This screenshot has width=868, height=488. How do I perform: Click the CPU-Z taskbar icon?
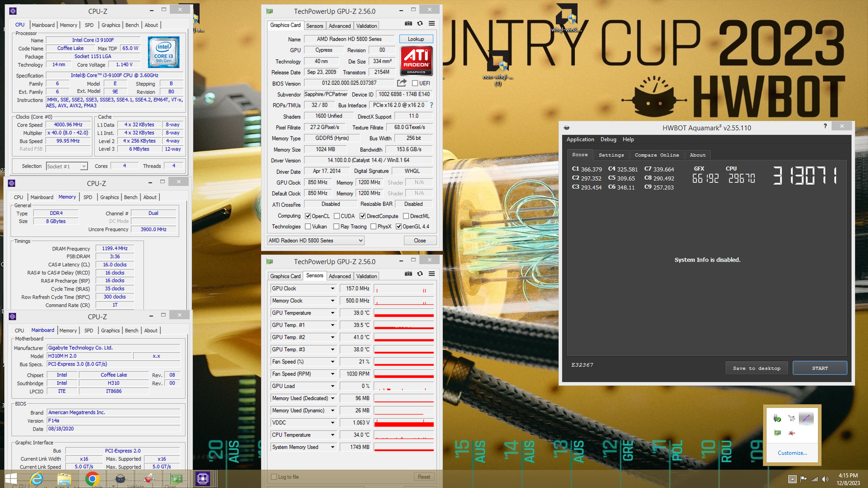203,479
